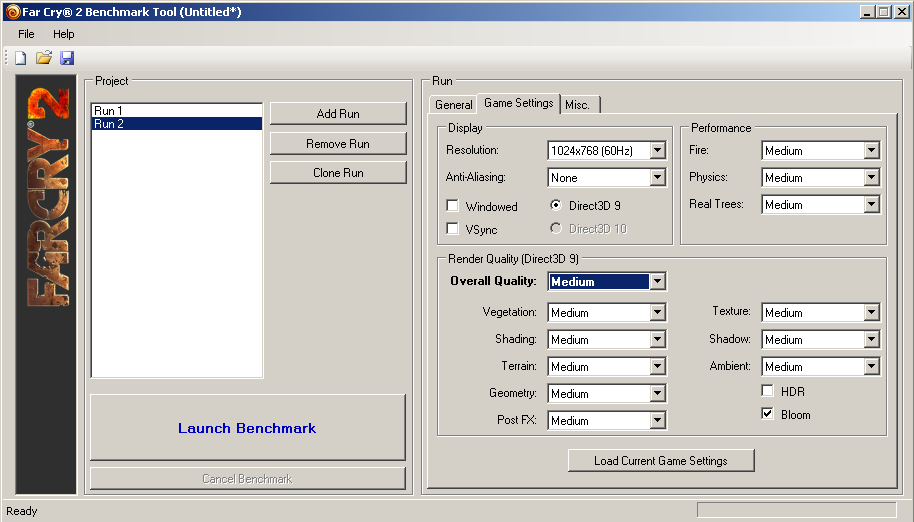
Task: Select the Direct3D 9 radio button
Action: (x=556, y=205)
